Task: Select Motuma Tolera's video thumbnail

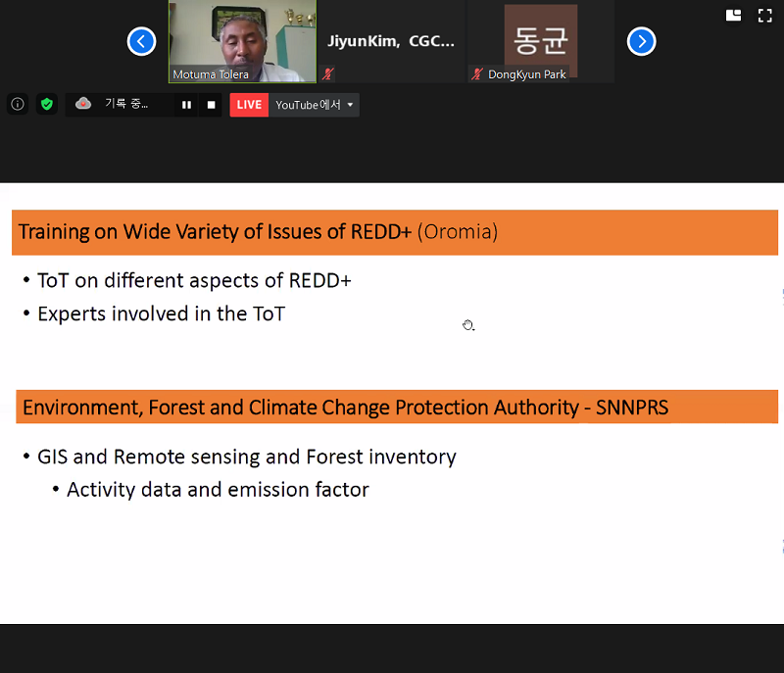Action: point(242,41)
